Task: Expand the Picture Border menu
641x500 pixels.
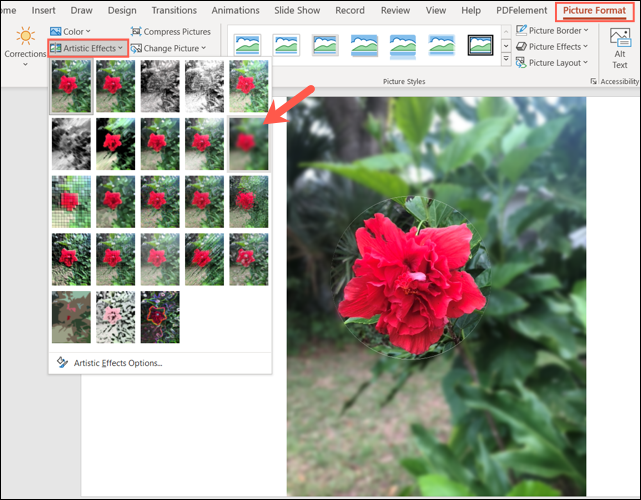Action: pos(554,30)
